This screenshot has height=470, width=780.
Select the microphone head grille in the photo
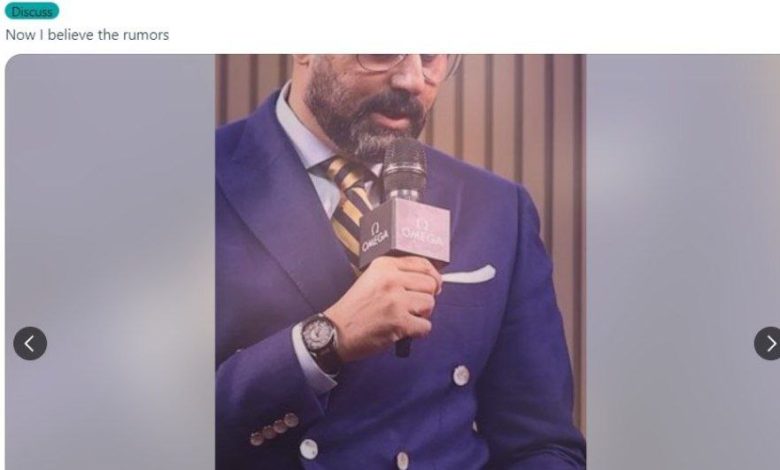pos(404,167)
